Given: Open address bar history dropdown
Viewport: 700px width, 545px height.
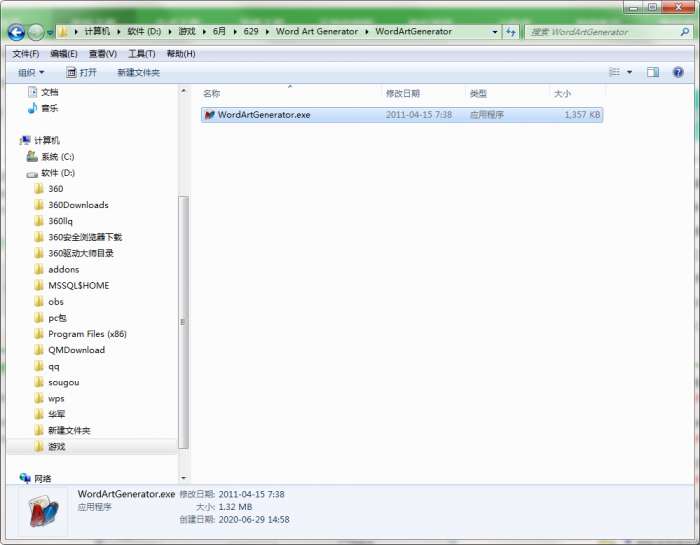Looking at the screenshot, I should point(495,32).
